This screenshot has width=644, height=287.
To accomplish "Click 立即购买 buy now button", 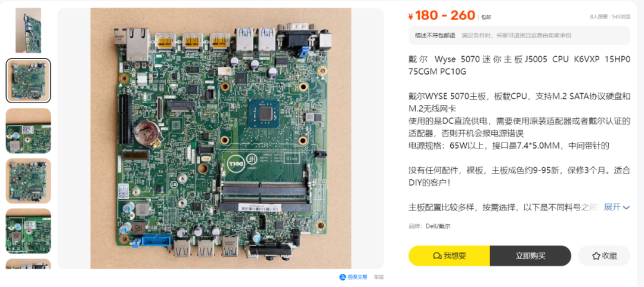I will click(530, 256).
